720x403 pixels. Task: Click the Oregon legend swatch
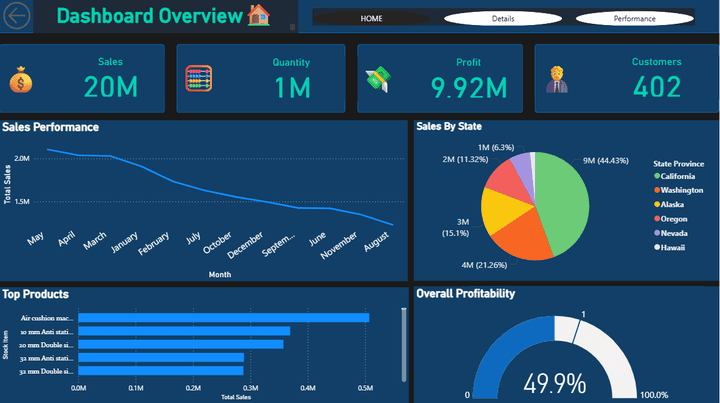click(657, 218)
